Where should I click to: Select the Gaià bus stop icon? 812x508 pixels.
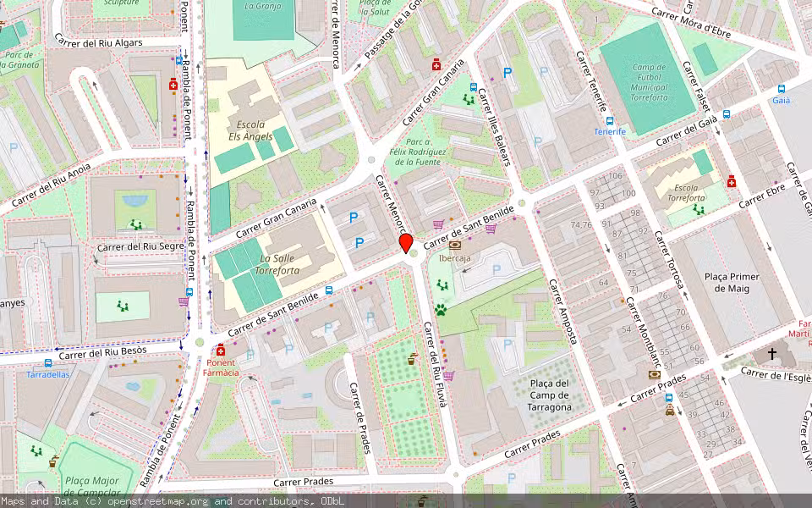[782, 89]
